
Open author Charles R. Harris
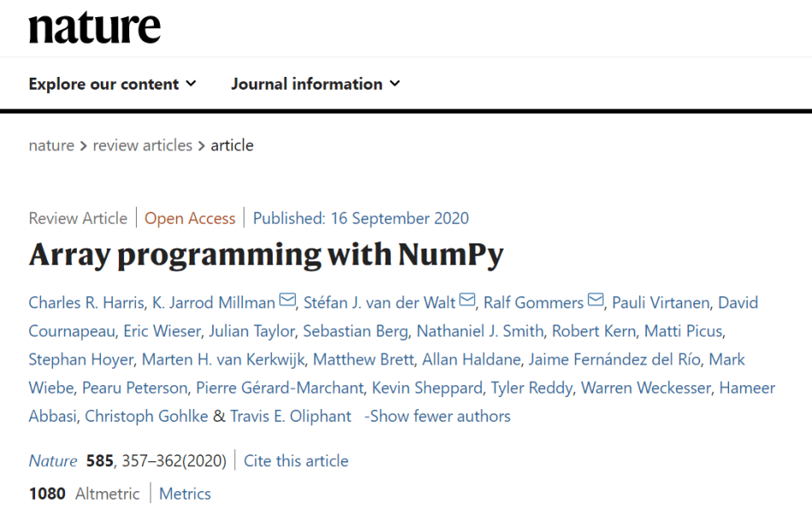coord(86,302)
